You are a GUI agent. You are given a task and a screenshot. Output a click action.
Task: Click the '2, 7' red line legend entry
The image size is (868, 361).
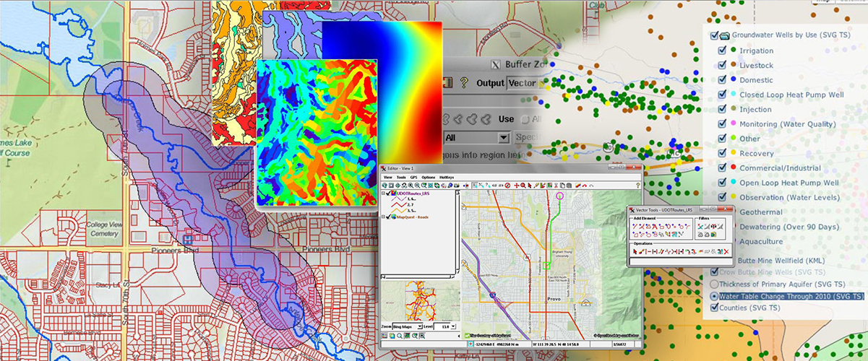click(403, 204)
